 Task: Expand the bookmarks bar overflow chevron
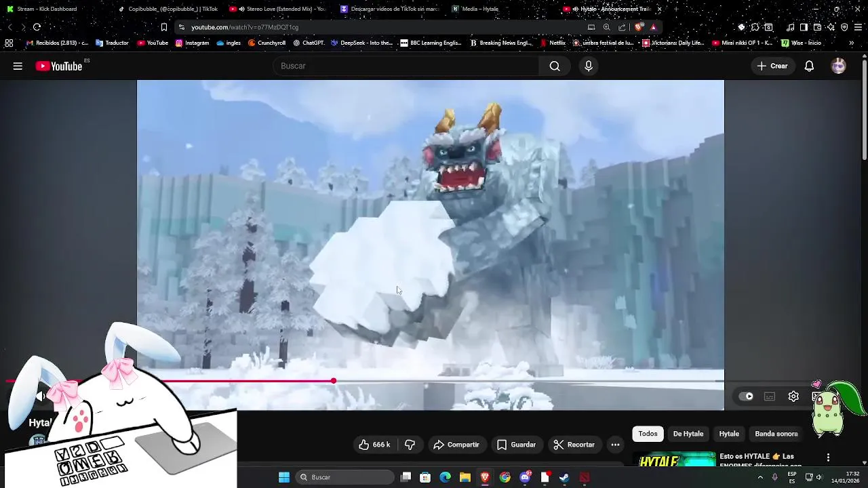(851, 43)
